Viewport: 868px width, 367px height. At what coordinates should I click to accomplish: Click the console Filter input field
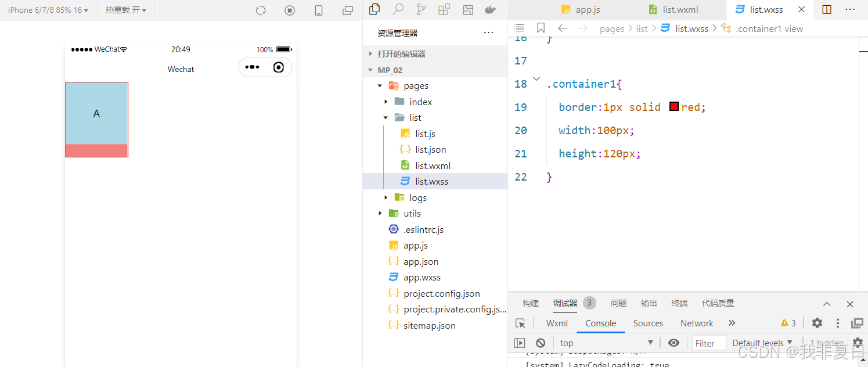[709, 343]
